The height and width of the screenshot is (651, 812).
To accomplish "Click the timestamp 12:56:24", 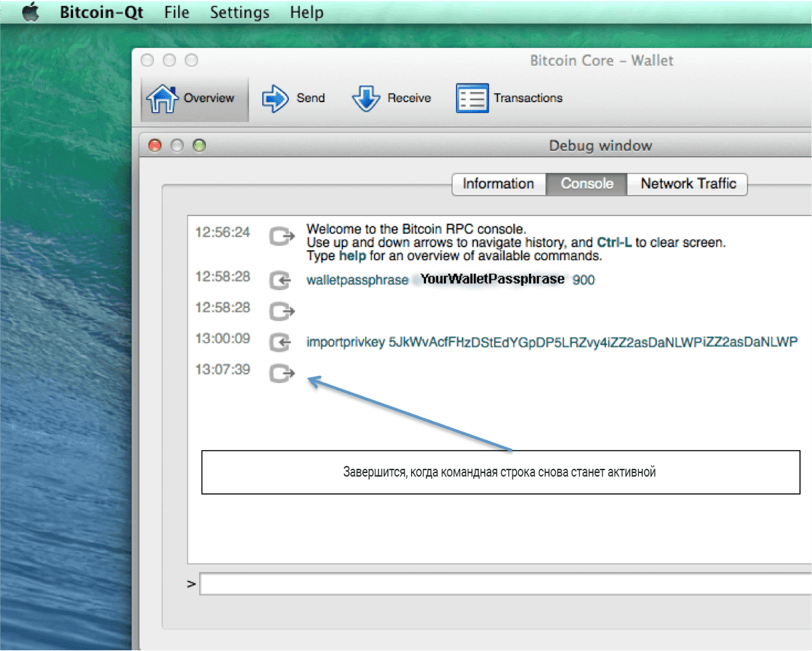I will [223, 232].
